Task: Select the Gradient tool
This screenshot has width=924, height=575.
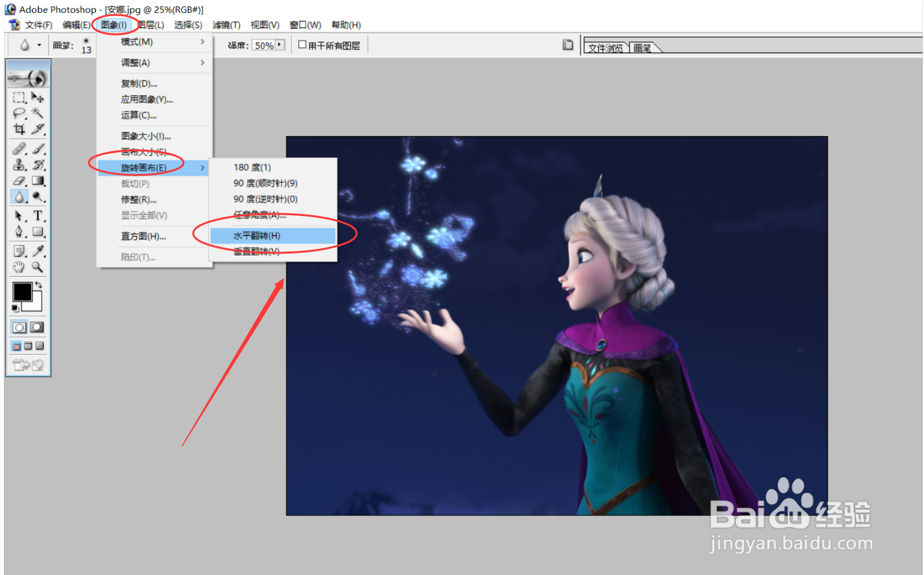Action: click(x=38, y=181)
